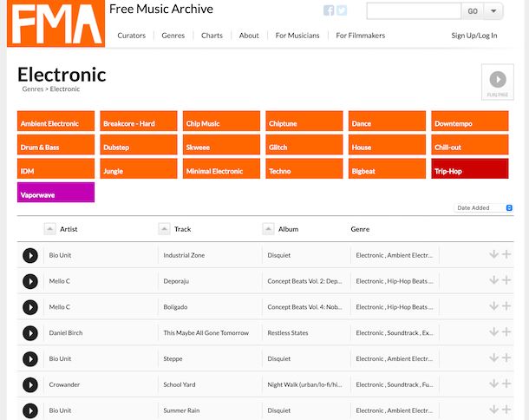Open artist Crowander

click(x=64, y=384)
